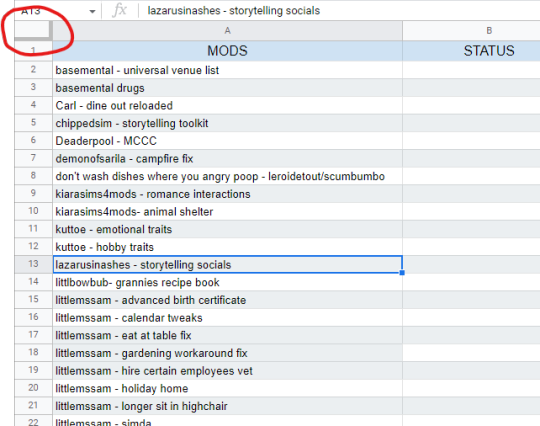Click STATUS cell beside 'Deaderpool - MCCC'

click(x=471, y=141)
